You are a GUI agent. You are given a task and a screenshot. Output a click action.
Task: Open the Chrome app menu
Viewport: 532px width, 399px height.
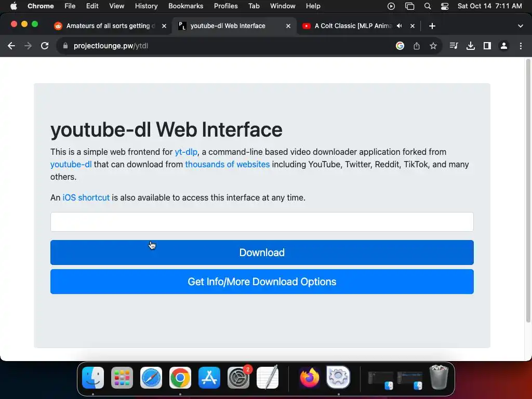pos(41,6)
